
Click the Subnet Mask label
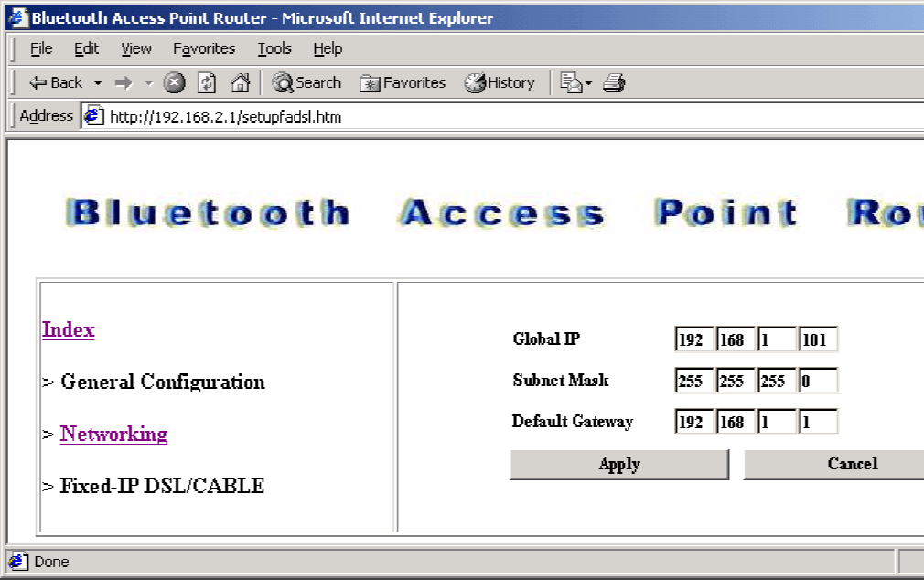click(561, 381)
